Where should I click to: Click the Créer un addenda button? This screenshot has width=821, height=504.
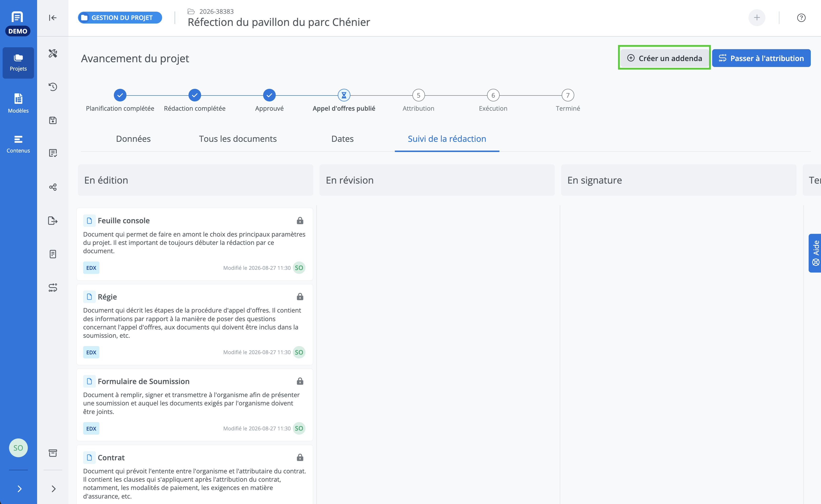(x=664, y=58)
